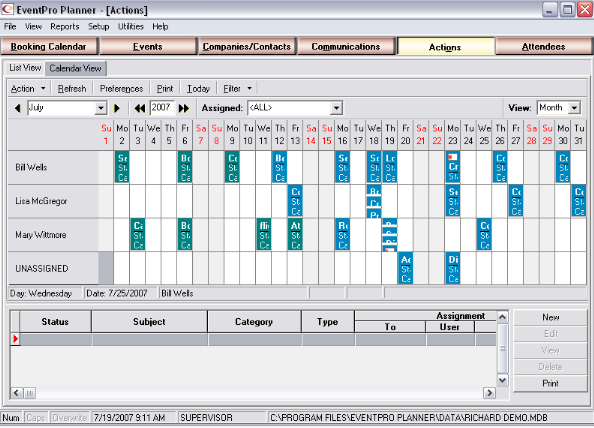Switch to Booking Calendar module
Screen dimensions: 594x428
[49, 47]
